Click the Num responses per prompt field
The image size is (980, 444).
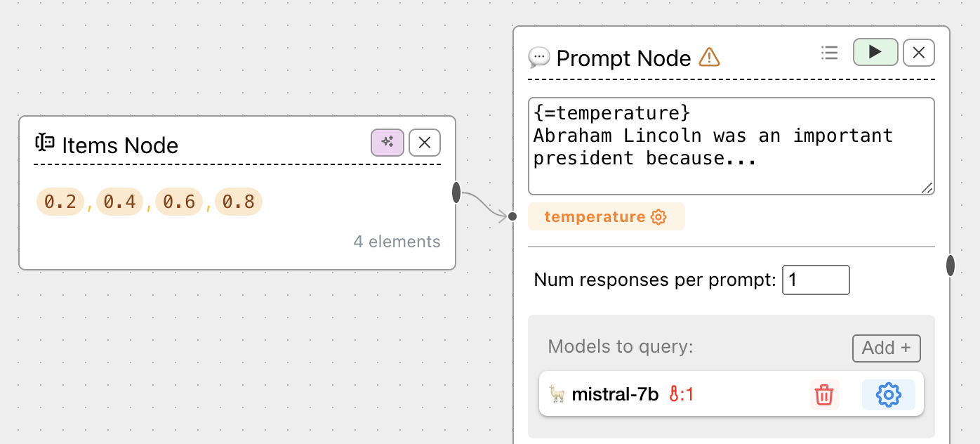click(x=815, y=280)
